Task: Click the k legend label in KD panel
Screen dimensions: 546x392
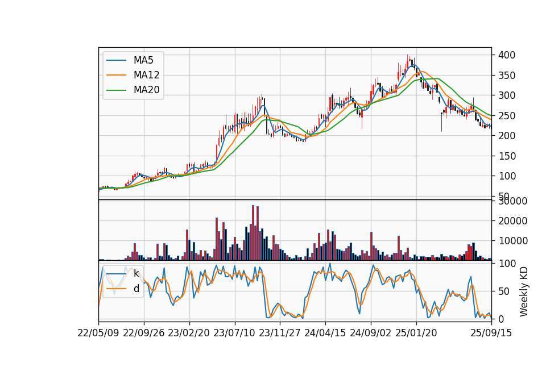Action: [x=136, y=274]
